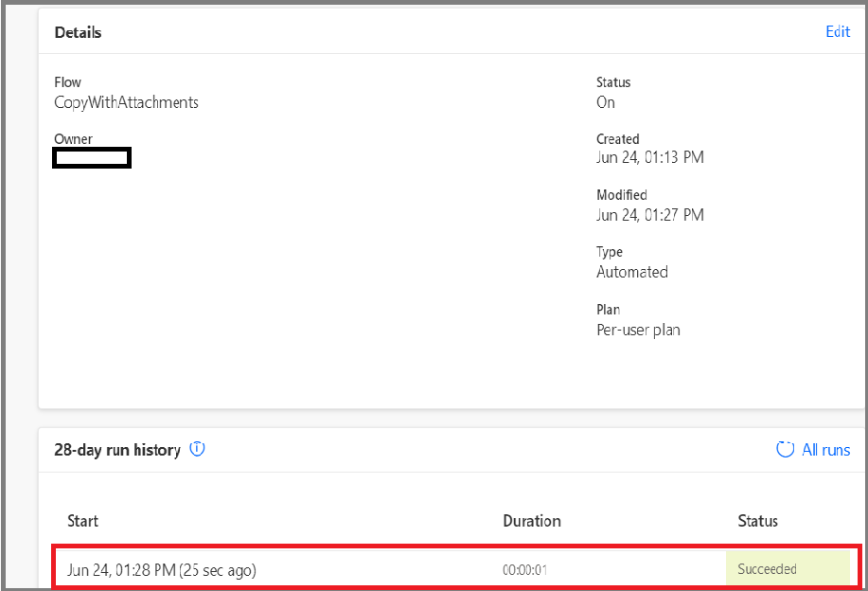The width and height of the screenshot is (868, 591).
Task: Click the refresh icon beside All runs
Action: (x=785, y=450)
